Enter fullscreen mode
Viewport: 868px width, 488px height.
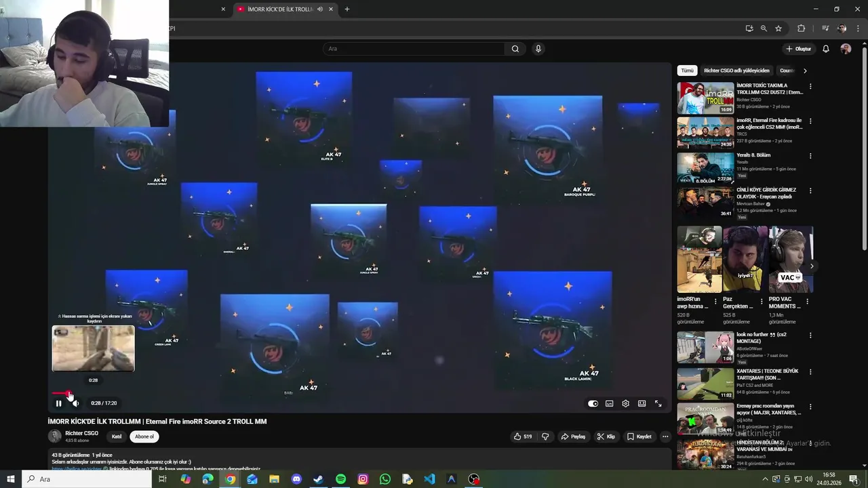(x=658, y=403)
